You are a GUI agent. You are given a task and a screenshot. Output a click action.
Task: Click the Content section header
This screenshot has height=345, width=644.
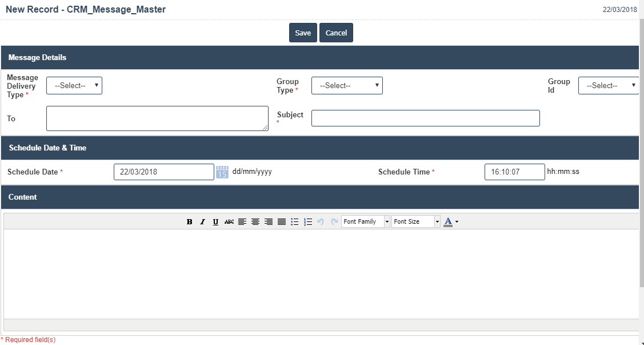320,197
